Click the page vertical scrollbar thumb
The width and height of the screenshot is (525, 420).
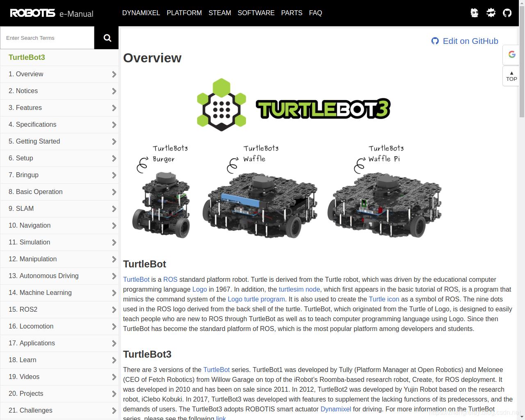522,61
